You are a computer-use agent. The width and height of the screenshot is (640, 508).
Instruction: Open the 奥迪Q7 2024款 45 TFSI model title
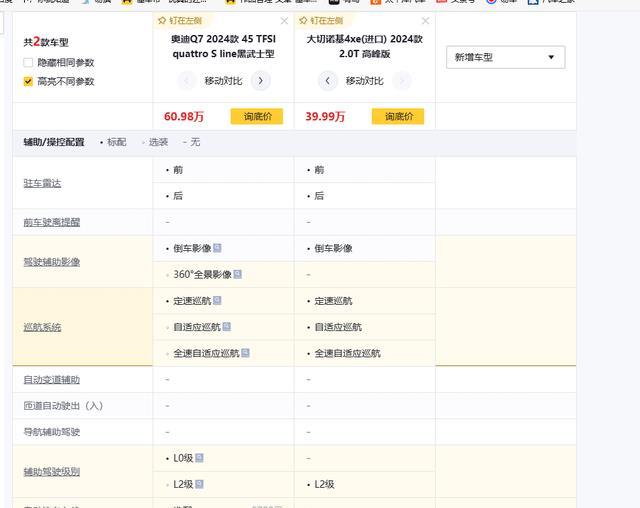(x=223, y=46)
